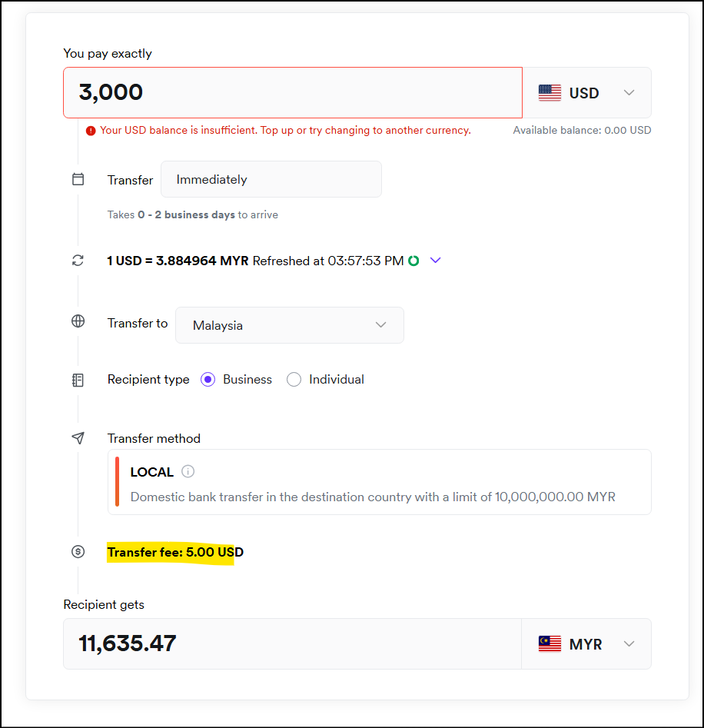Click the recipient type address book icon
The height and width of the screenshot is (728, 704).
tap(78, 380)
